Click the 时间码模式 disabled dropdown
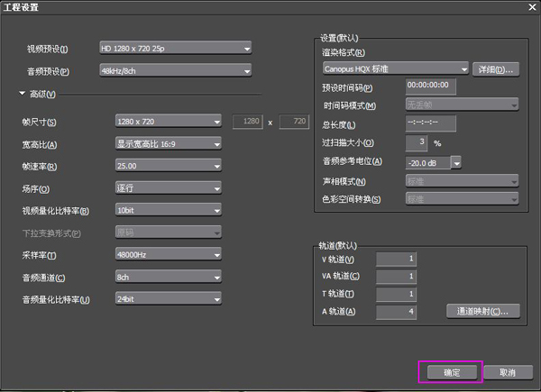 pos(462,105)
